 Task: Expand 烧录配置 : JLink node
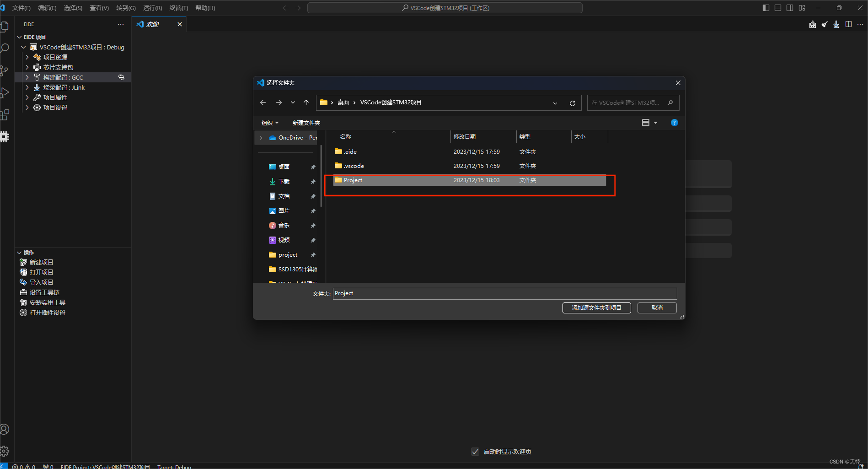click(27, 87)
